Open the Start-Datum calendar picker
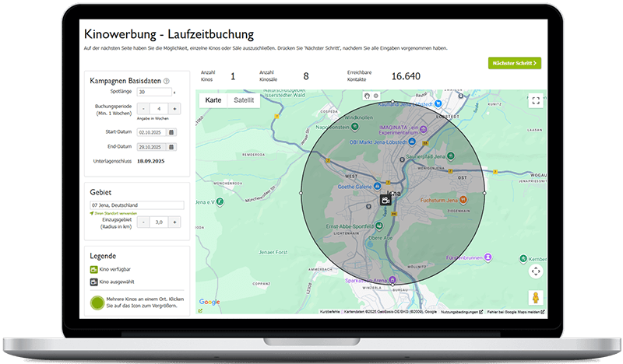The height and width of the screenshot is (364, 623). point(171,132)
